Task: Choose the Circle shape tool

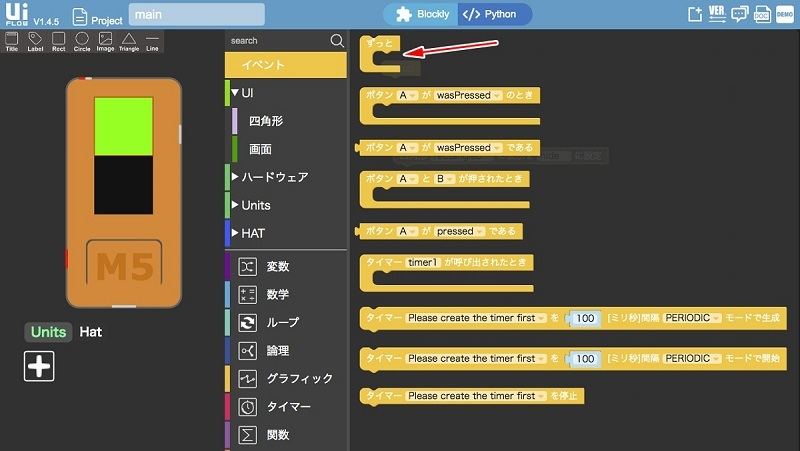Action: (82, 42)
